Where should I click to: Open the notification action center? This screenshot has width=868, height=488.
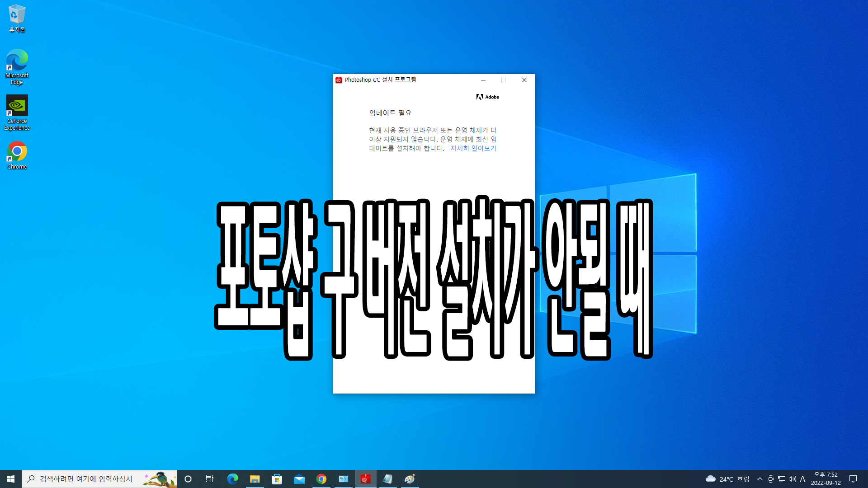click(x=853, y=479)
